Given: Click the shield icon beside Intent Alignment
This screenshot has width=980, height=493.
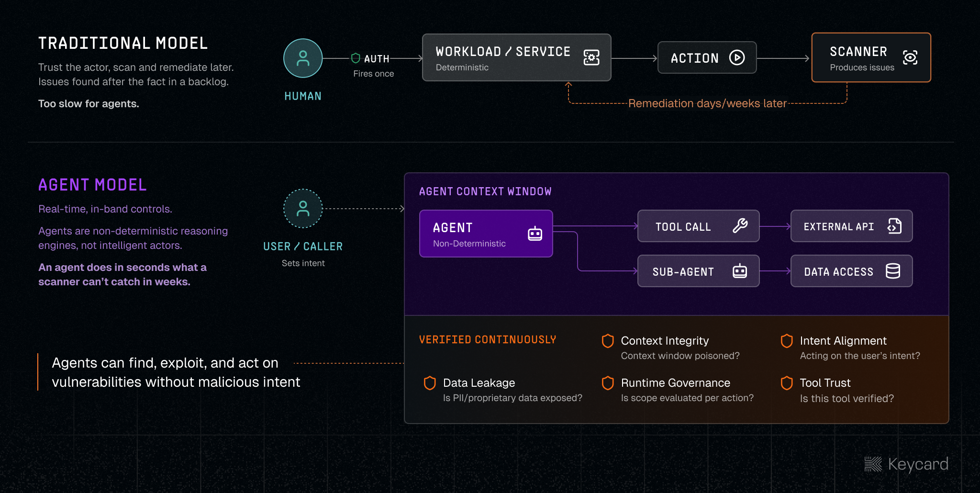Looking at the screenshot, I should 787,341.
